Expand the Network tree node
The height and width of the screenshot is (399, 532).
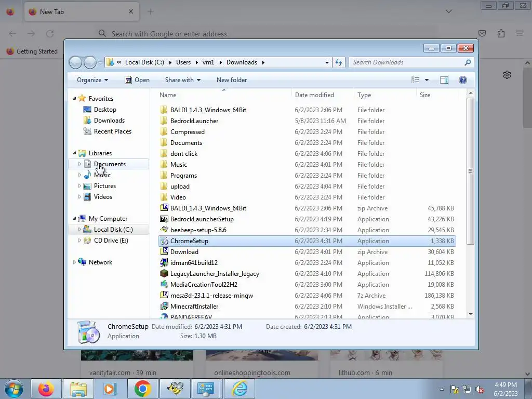(x=74, y=262)
